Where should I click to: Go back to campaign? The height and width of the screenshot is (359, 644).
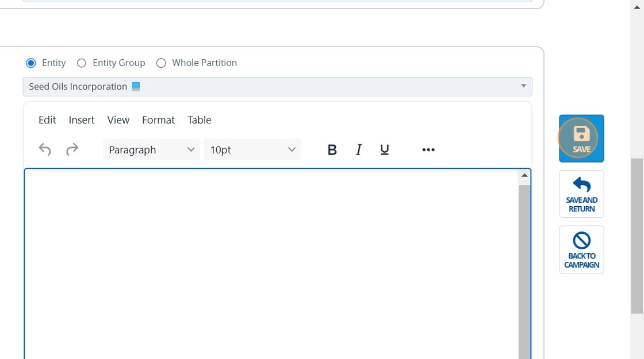coord(581,250)
